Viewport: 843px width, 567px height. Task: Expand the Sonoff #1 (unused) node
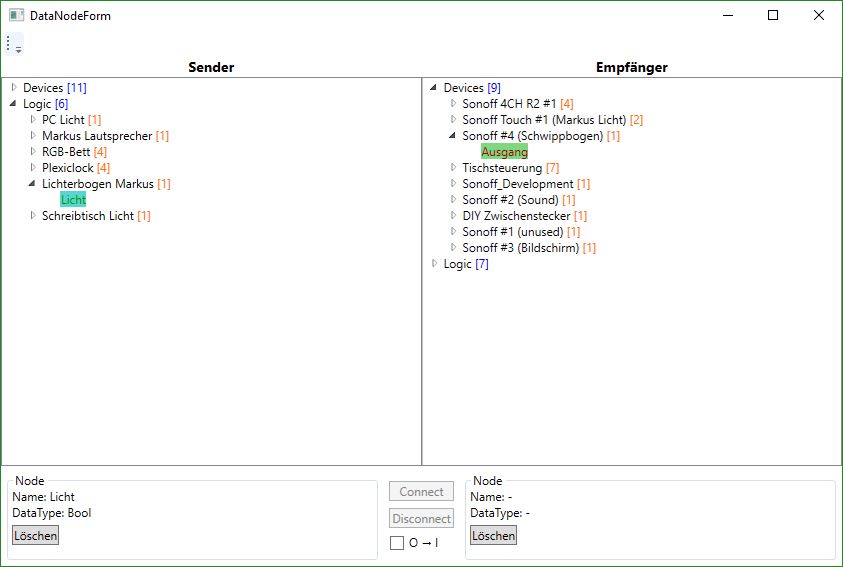tap(454, 231)
